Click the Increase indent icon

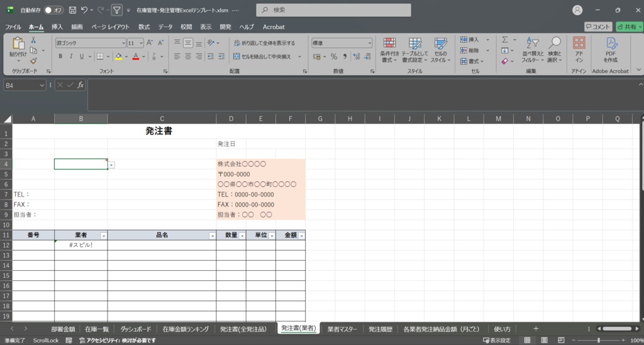(x=221, y=56)
